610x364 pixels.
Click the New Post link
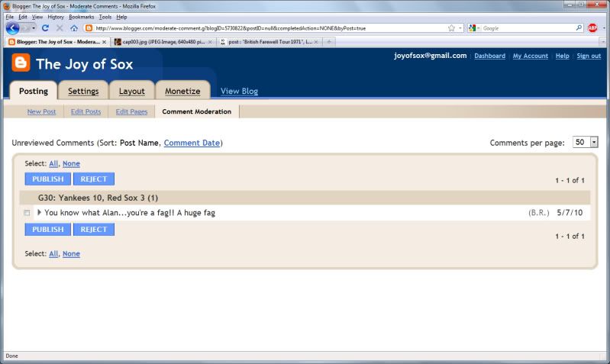(x=42, y=111)
